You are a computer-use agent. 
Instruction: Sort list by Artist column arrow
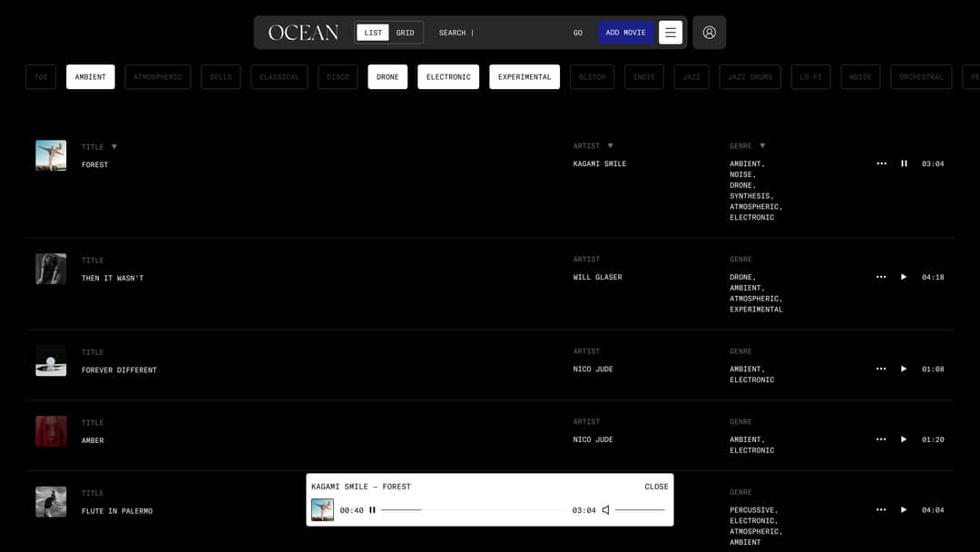(610, 145)
